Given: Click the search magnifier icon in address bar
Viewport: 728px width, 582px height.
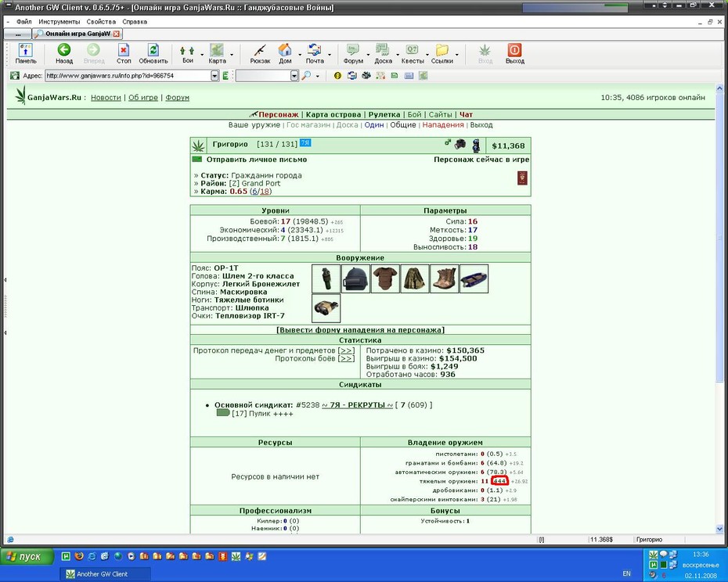Looking at the screenshot, I should point(306,76).
